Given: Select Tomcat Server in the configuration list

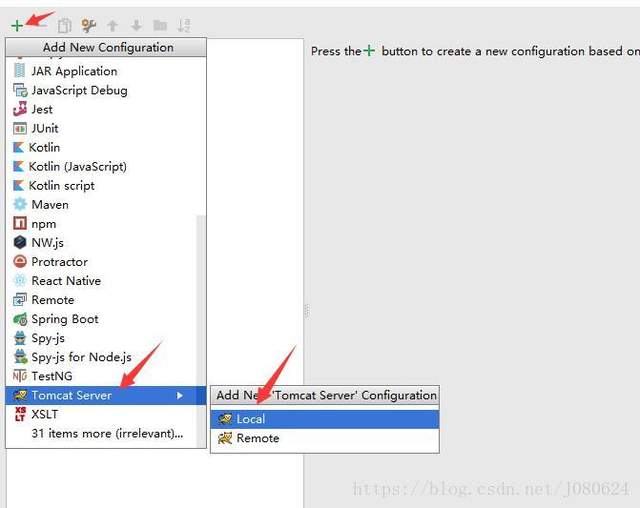Looking at the screenshot, I should point(106,395).
